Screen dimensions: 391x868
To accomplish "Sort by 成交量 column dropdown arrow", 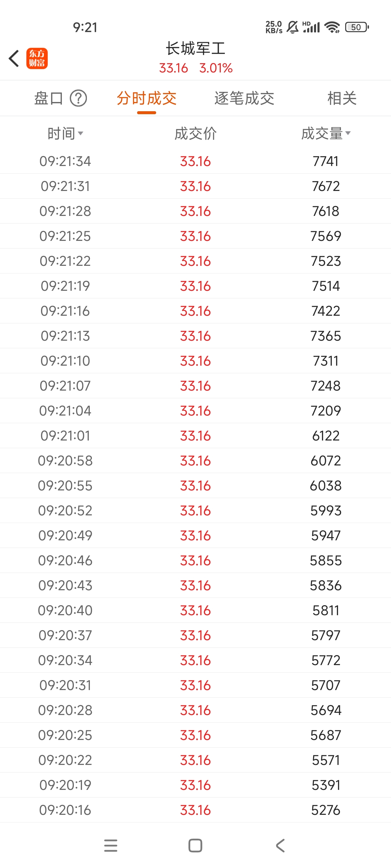I will 348,133.
